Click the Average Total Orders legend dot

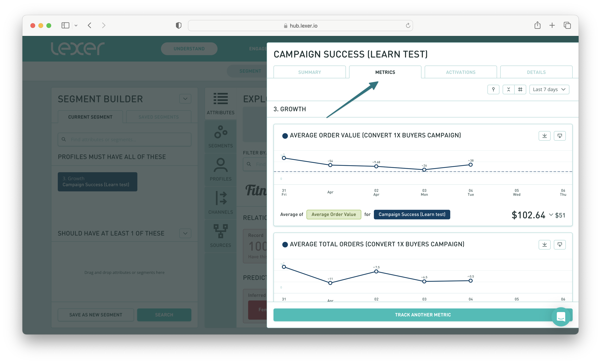(285, 245)
